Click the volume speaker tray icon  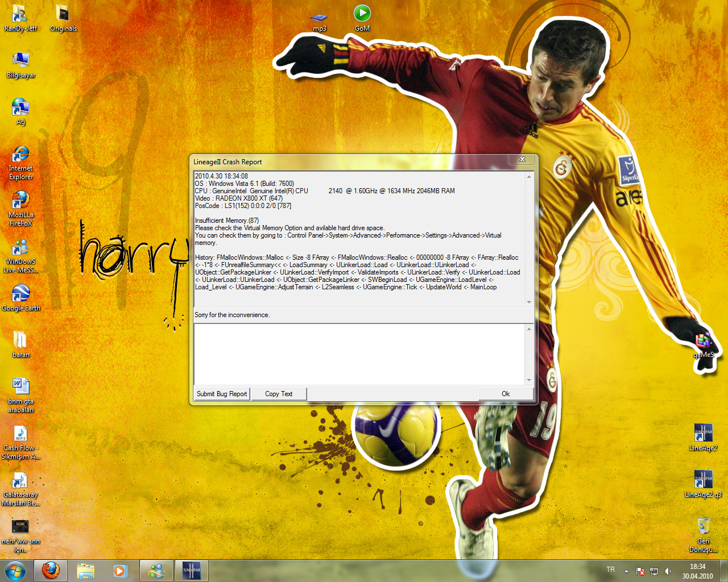[668, 571]
